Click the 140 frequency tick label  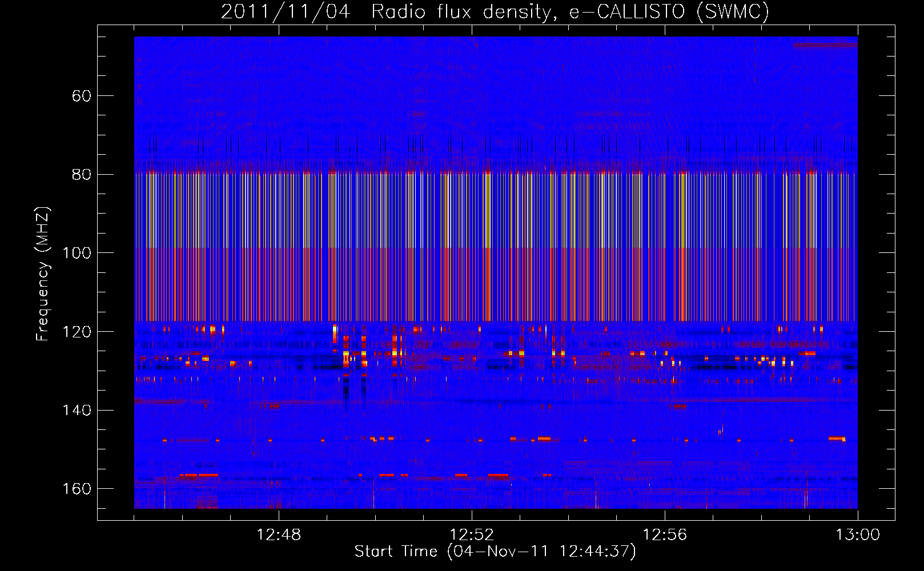click(77, 411)
